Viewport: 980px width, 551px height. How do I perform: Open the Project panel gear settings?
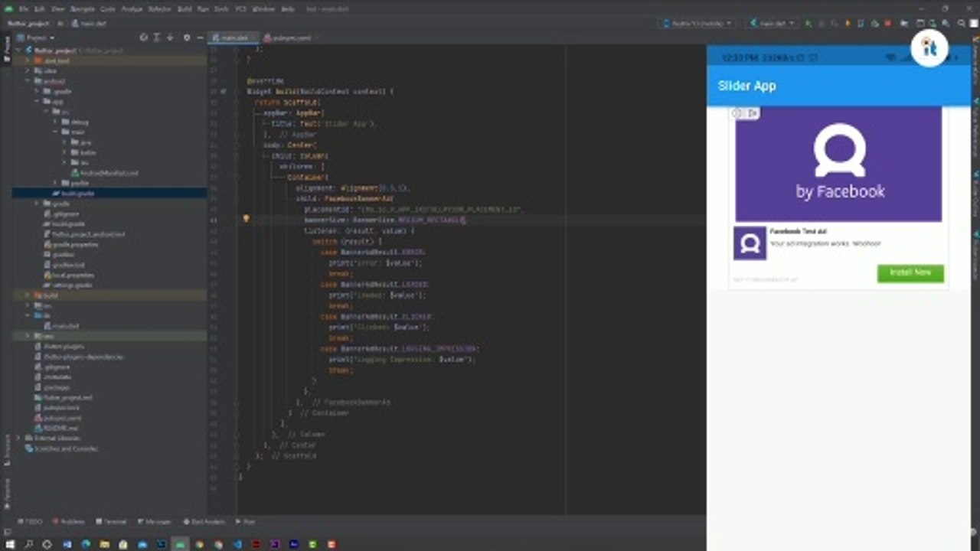pyautogui.click(x=186, y=37)
